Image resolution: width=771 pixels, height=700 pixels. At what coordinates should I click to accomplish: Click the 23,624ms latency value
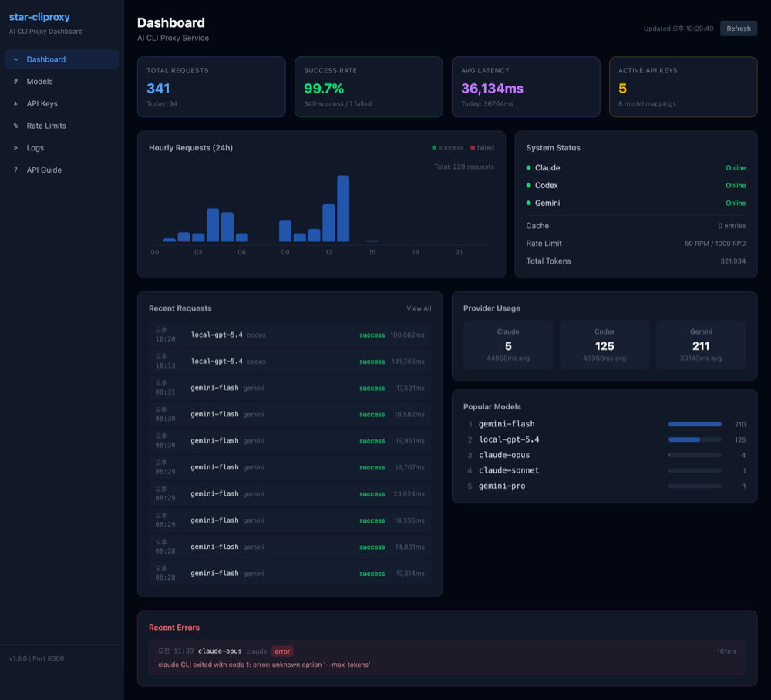(x=409, y=494)
